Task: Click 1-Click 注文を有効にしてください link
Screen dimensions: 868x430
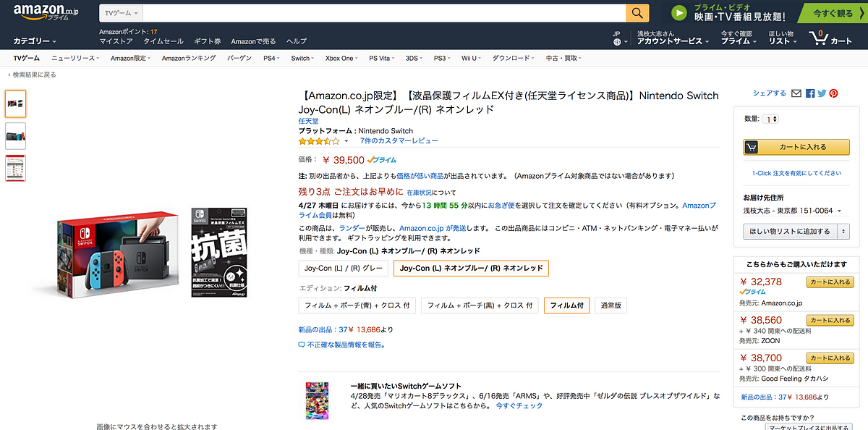Action: [x=796, y=173]
